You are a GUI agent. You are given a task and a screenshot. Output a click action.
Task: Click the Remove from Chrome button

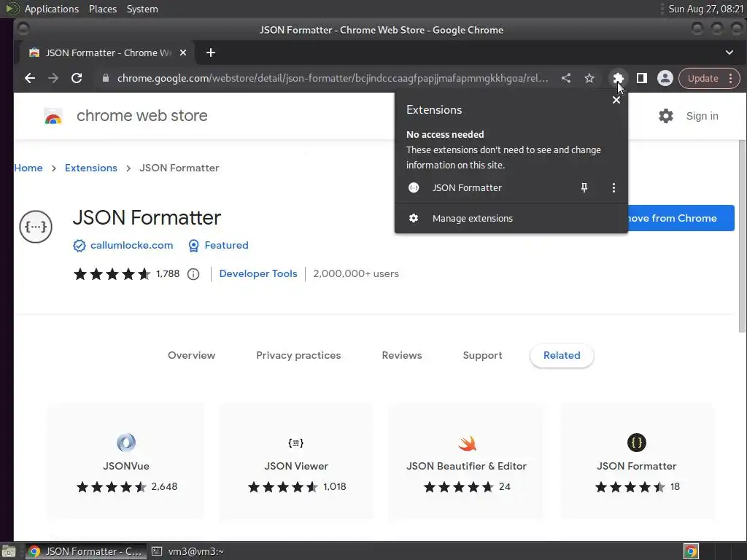coord(681,218)
